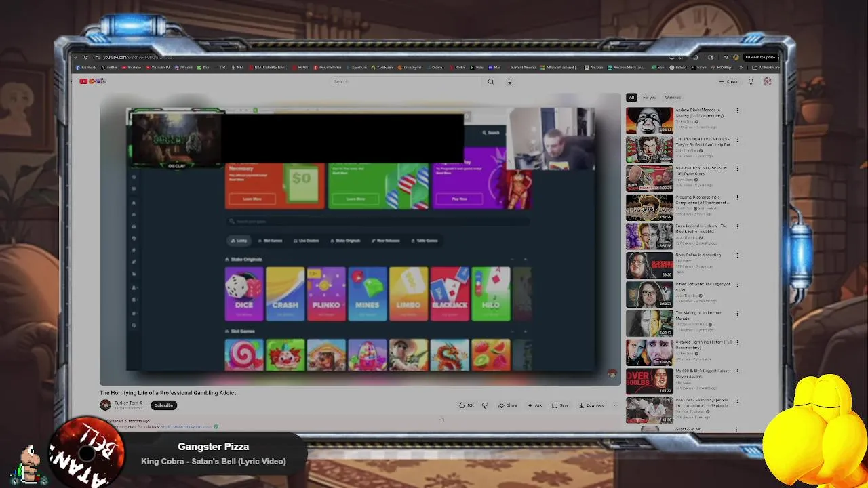The image size is (868, 488).
Task: Select the Table Games tab in casino page
Action: (x=424, y=241)
